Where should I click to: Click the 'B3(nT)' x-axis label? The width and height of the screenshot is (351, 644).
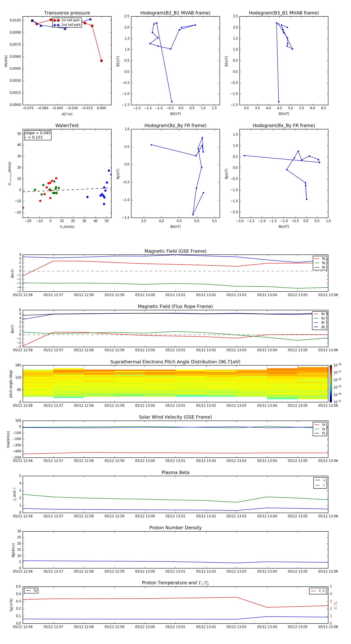284,114
